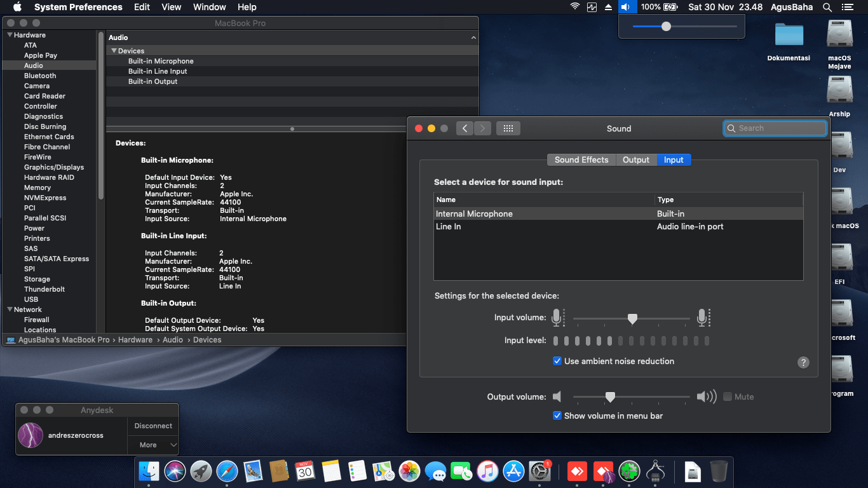Open the More dropdown in Anydesk
868x488 pixels.
(x=153, y=445)
